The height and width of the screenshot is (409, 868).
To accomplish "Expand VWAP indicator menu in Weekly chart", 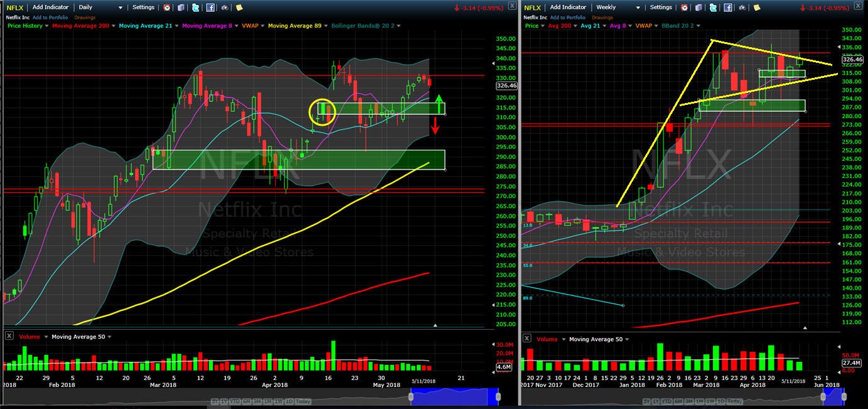I will pos(656,26).
